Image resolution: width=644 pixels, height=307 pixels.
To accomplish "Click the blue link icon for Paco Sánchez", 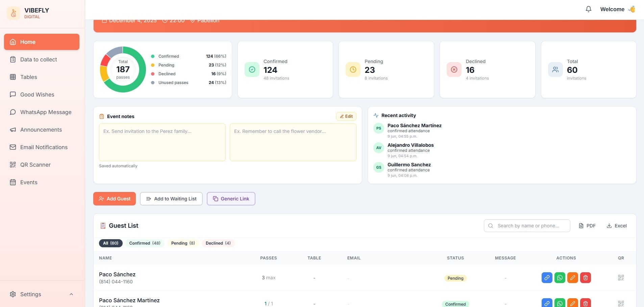I will 547,278.
